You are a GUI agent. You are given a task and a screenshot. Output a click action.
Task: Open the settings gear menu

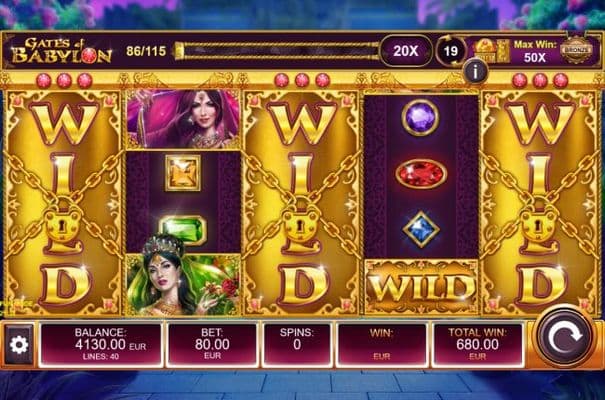pos(19,344)
